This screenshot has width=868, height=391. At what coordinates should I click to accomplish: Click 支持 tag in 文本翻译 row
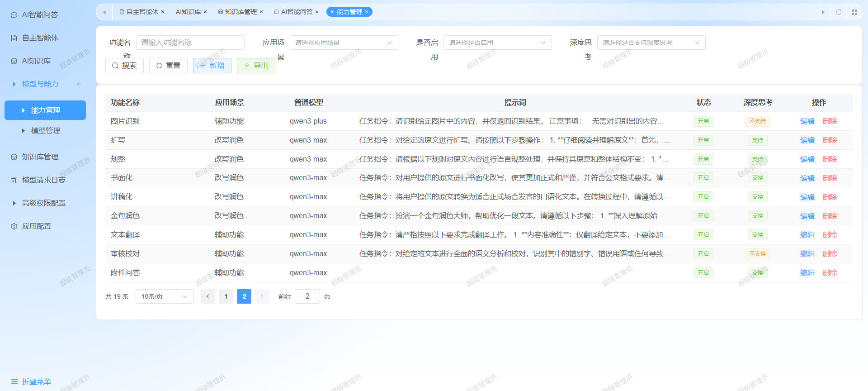tap(758, 235)
